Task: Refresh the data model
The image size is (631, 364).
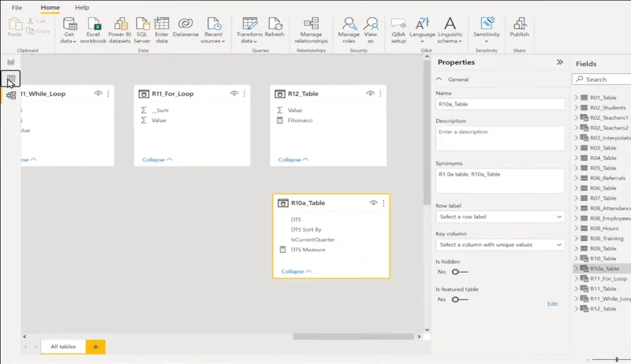Action: [x=274, y=28]
